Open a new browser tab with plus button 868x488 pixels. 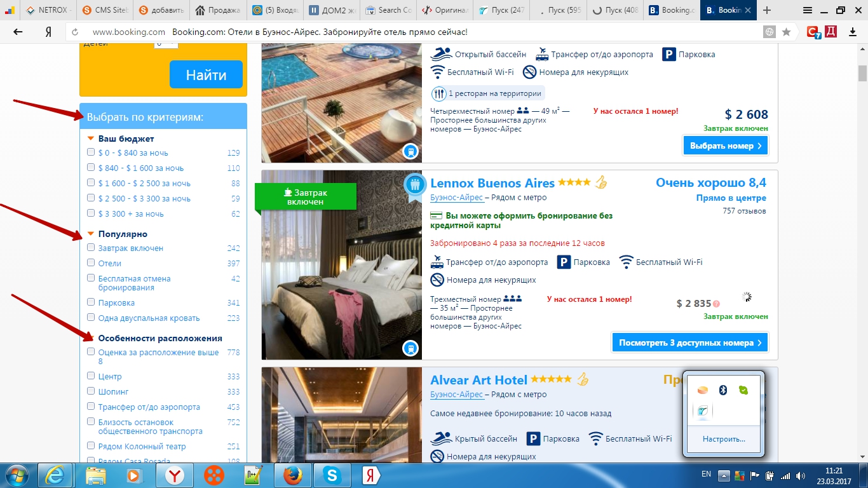[767, 10]
